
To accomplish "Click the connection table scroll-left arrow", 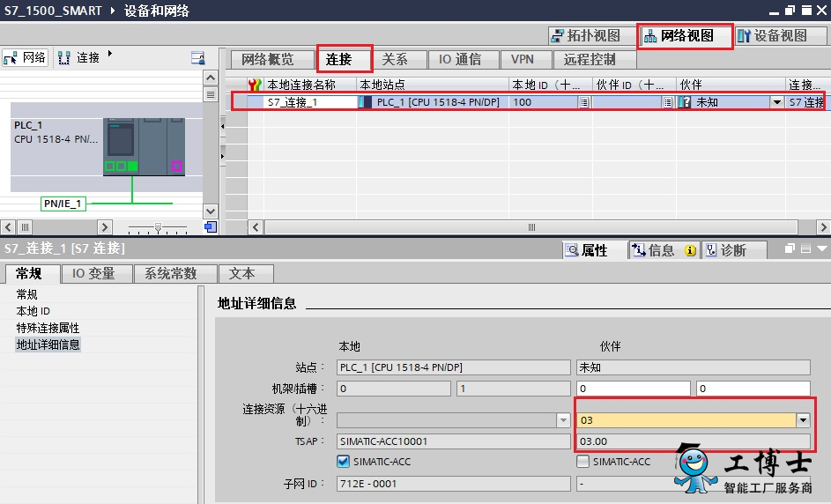I will 256,227.
